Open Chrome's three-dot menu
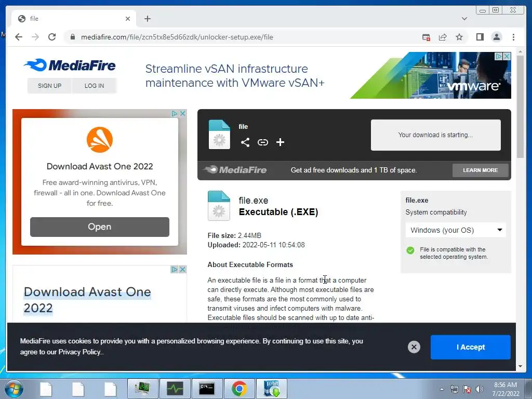Screen dimensions: 532x399 click(513, 37)
